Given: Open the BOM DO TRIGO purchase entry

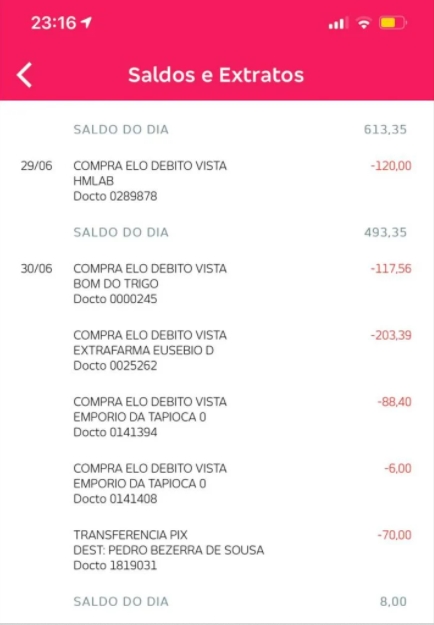Looking at the screenshot, I should (x=217, y=283).
